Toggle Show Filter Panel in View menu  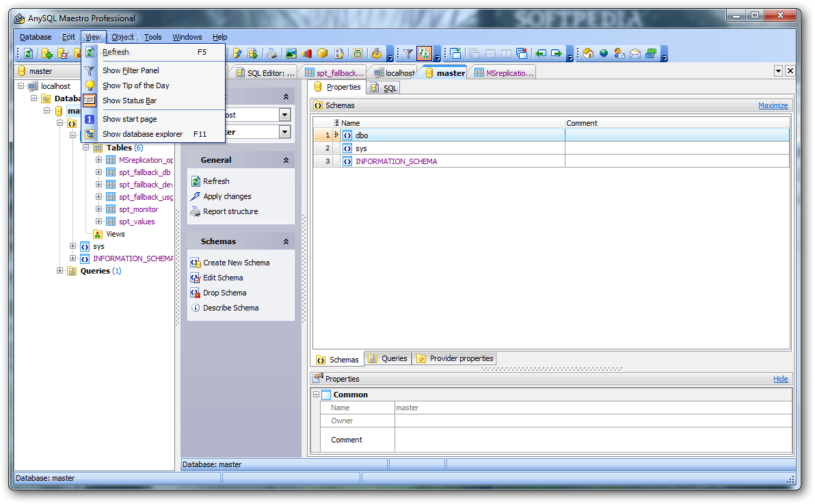coord(153,70)
